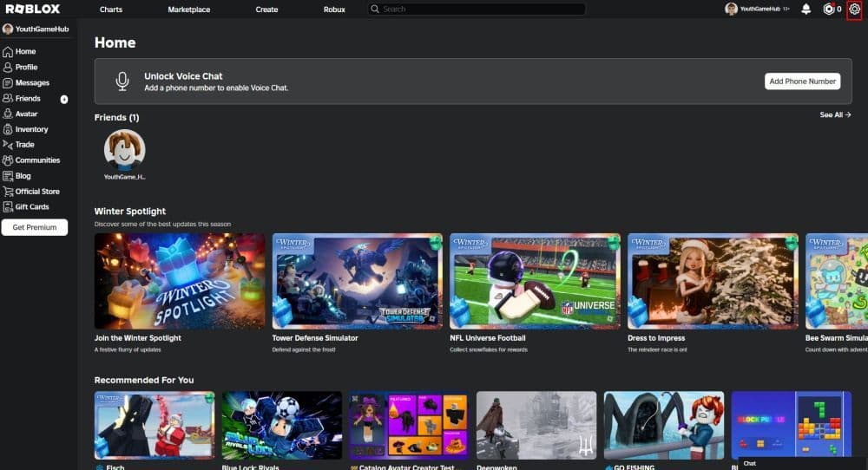Click Friends (1) heading
868x470 pixels.
coord(117,117)
